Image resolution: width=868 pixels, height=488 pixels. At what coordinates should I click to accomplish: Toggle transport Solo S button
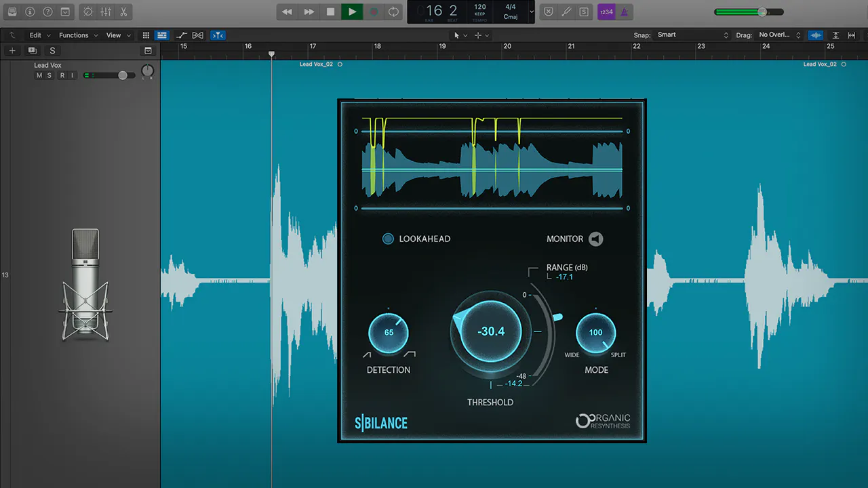(584, 12)
